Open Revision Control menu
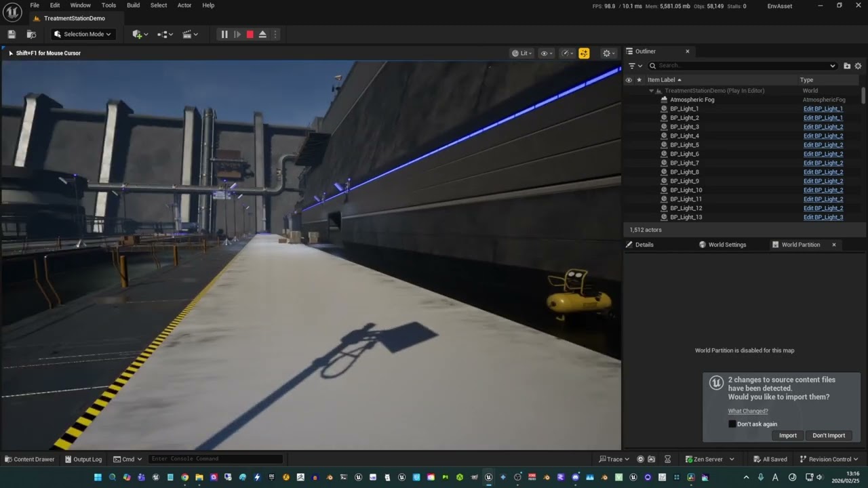Image resolution: width=868 pixels, height=488 pixels. (x=829, y=459)
